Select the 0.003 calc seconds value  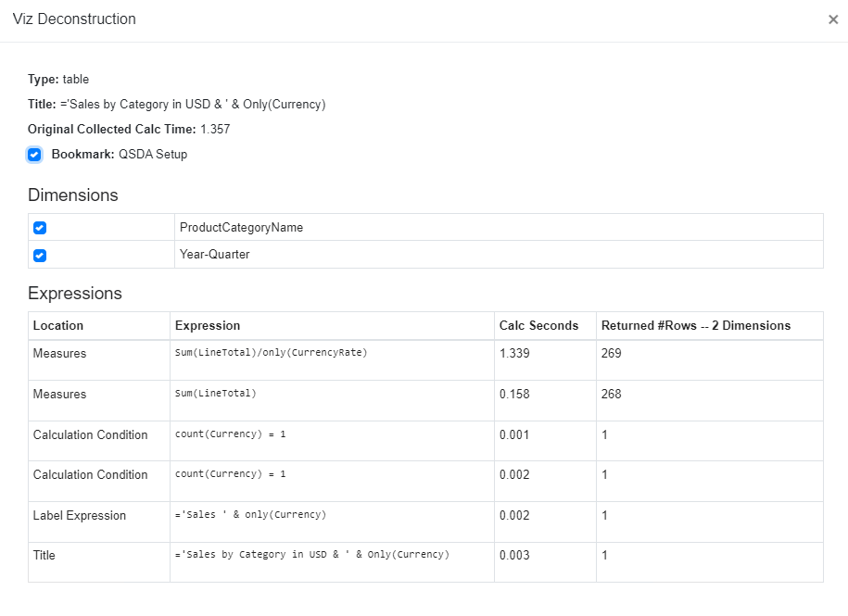click(x=515, y=556)
